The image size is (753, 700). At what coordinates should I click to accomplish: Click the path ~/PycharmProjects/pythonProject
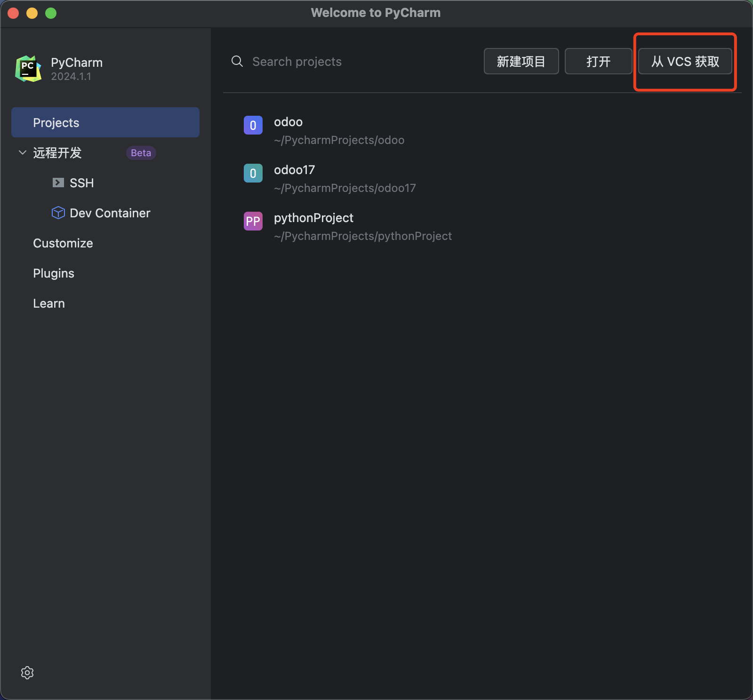coord(363,236)
